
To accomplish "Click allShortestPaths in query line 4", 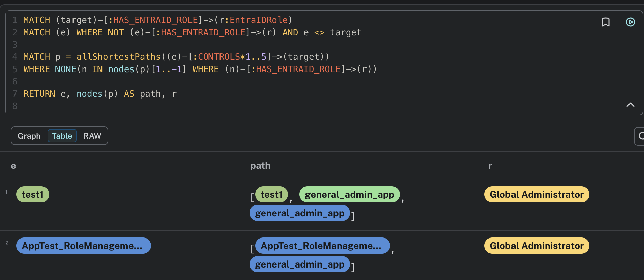I will click(118, 57).
